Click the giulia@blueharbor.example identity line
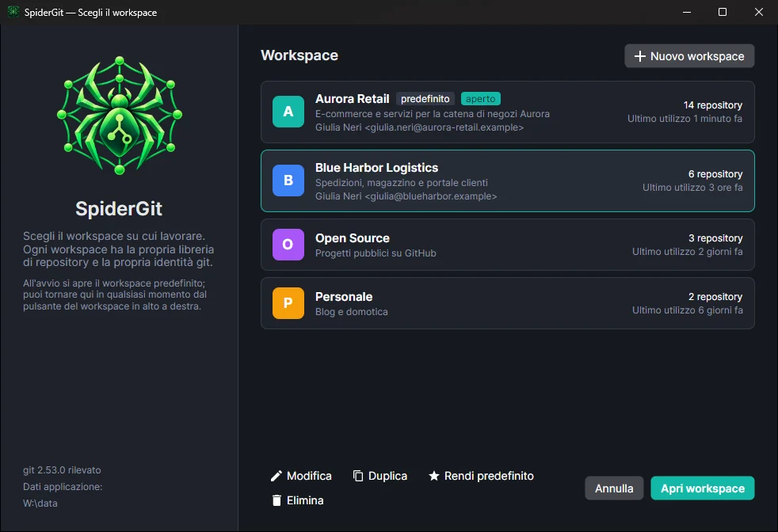Screen dimensions: 778x532 tap(406, 196)
